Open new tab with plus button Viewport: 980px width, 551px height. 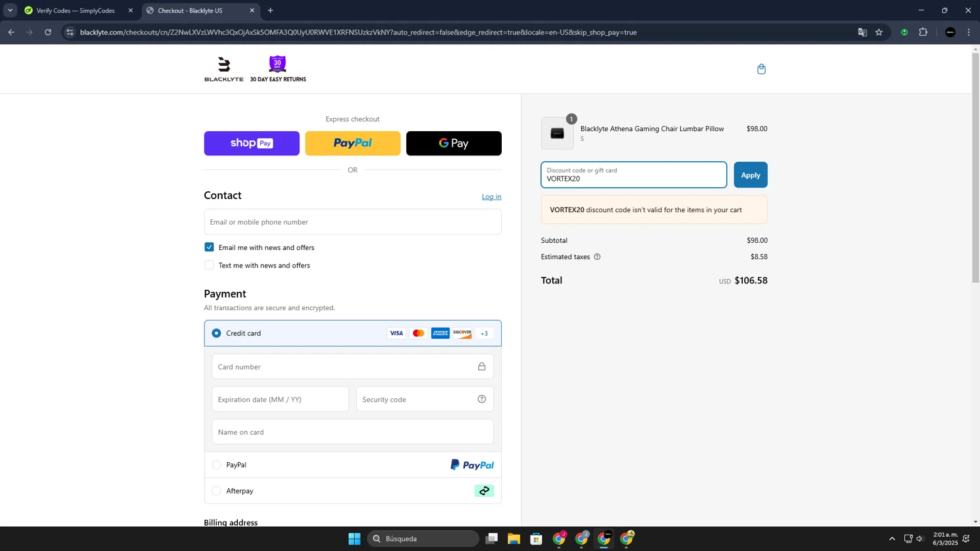(270, 10)
